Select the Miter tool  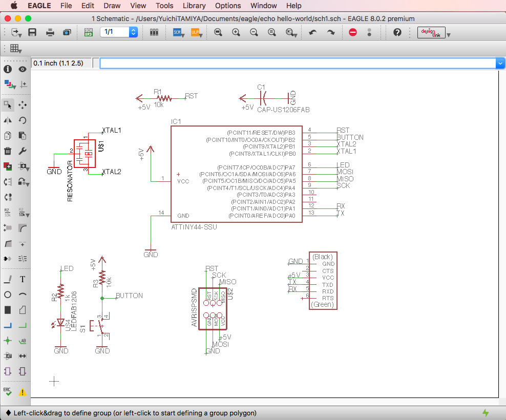point(22,228)
